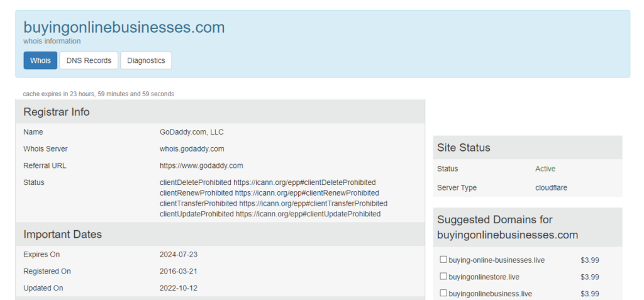Click the Status label under Site Status
The width and height of the screenshot is (644, 300).
[x=447, y=169]
